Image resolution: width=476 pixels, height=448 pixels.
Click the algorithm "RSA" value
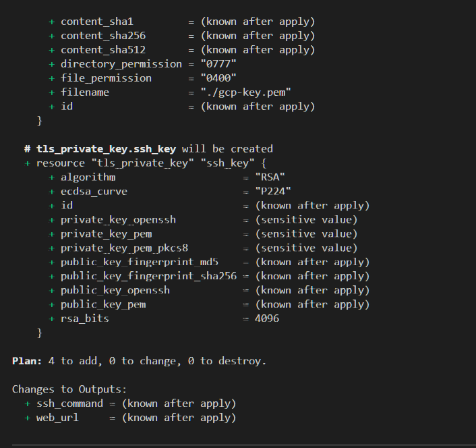click(x=270, y=177)
